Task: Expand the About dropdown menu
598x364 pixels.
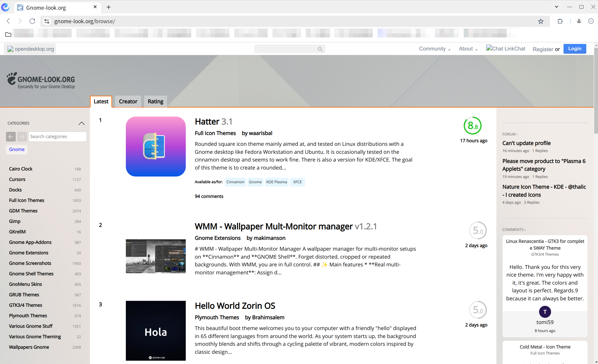Action: [x=468, y=49]
